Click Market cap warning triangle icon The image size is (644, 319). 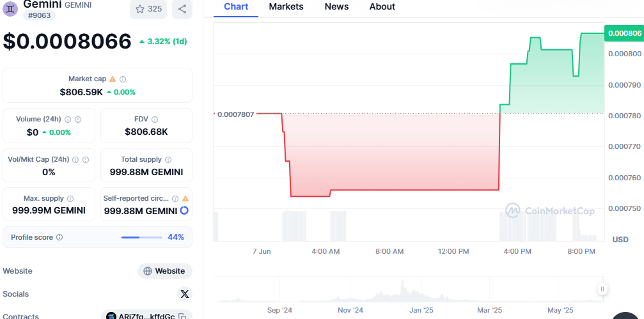tap(112, 79)
